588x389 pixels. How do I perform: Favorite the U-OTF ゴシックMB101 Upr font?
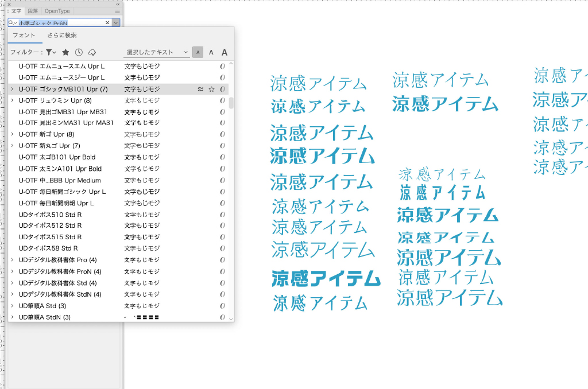click(211, 90)
